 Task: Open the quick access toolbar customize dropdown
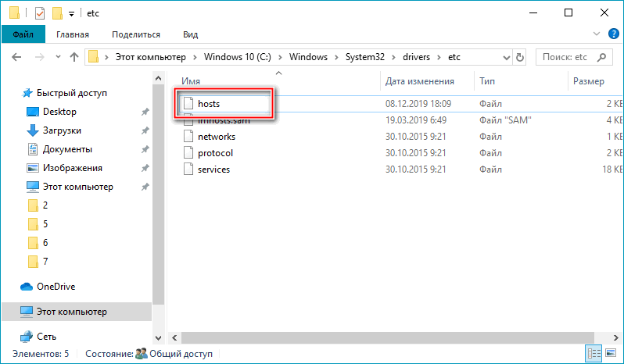72,14
